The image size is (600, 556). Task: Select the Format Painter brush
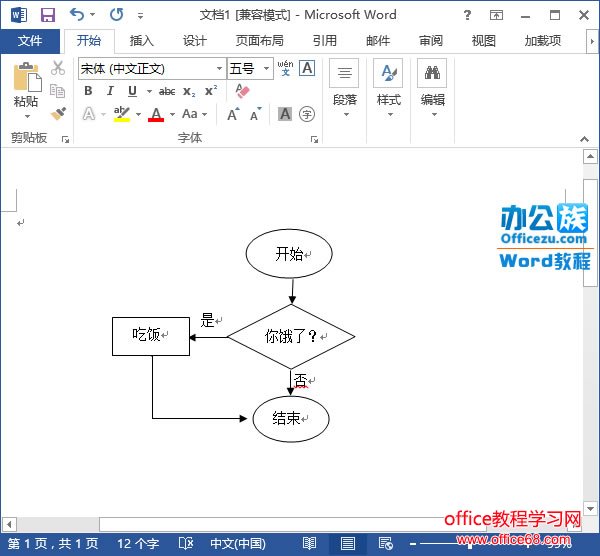point(58,113)
